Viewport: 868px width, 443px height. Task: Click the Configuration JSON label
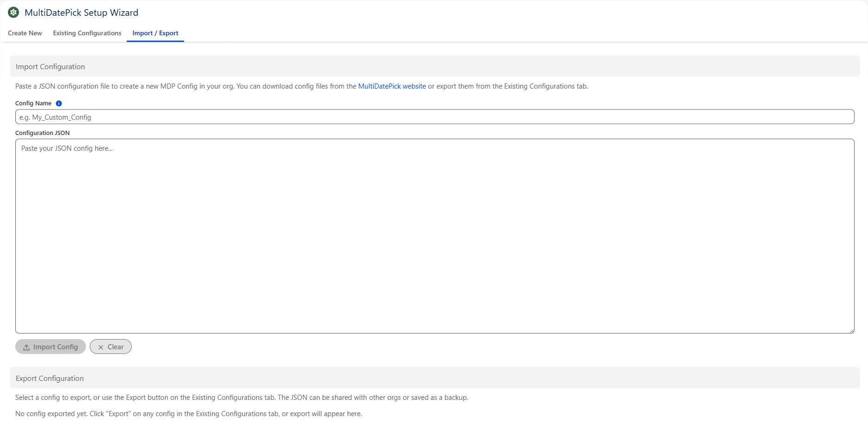[x=43, y=133]
